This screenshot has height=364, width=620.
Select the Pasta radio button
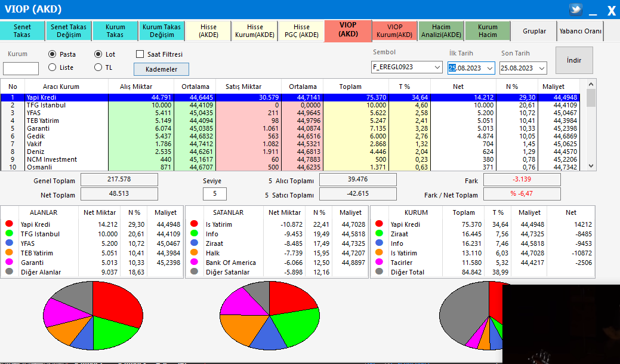pos(52,54)
